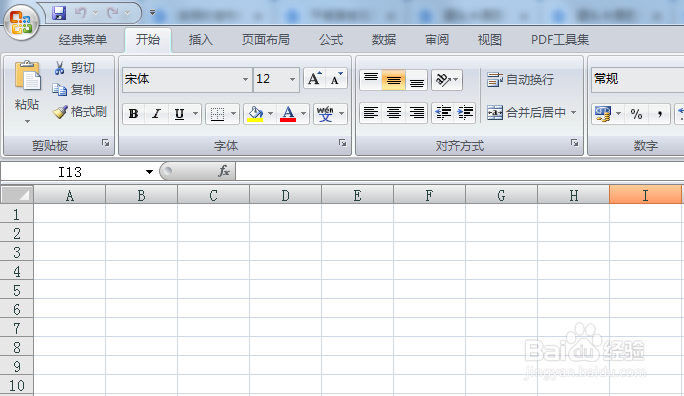Open the 插入 ribbon tab
Viewport: 684px width, 396px height.
pyautogui.click(x=201, y=40)
